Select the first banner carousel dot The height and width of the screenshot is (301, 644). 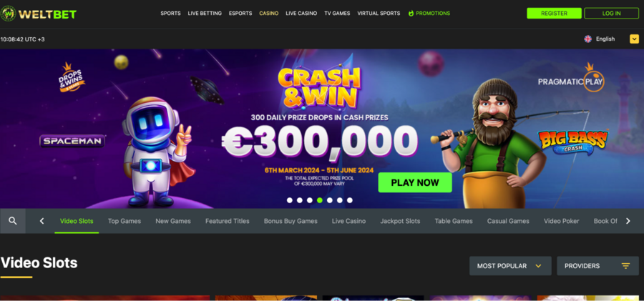point(290,200)
